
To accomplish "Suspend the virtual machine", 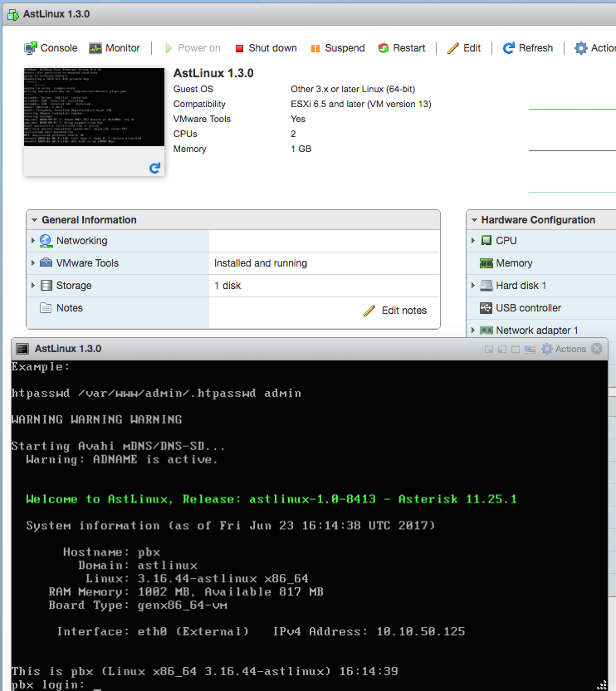I will [338, 48].
